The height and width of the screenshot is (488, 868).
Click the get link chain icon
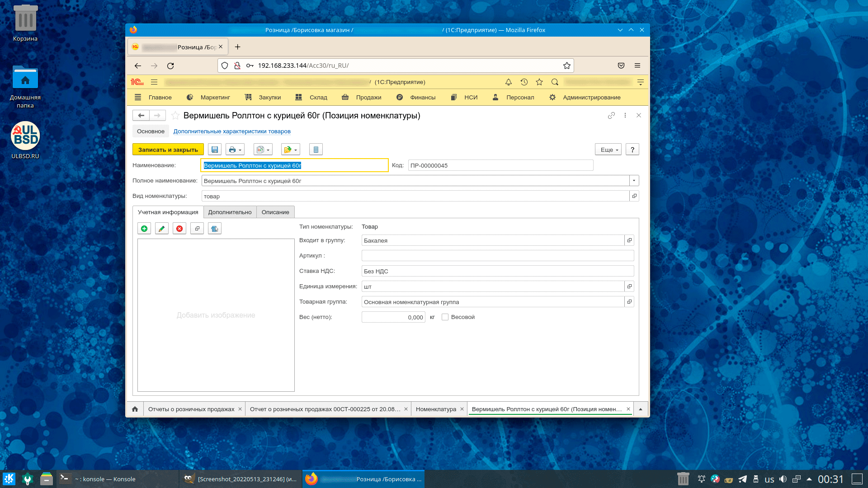pyautogui.click(x=611, y=116)
